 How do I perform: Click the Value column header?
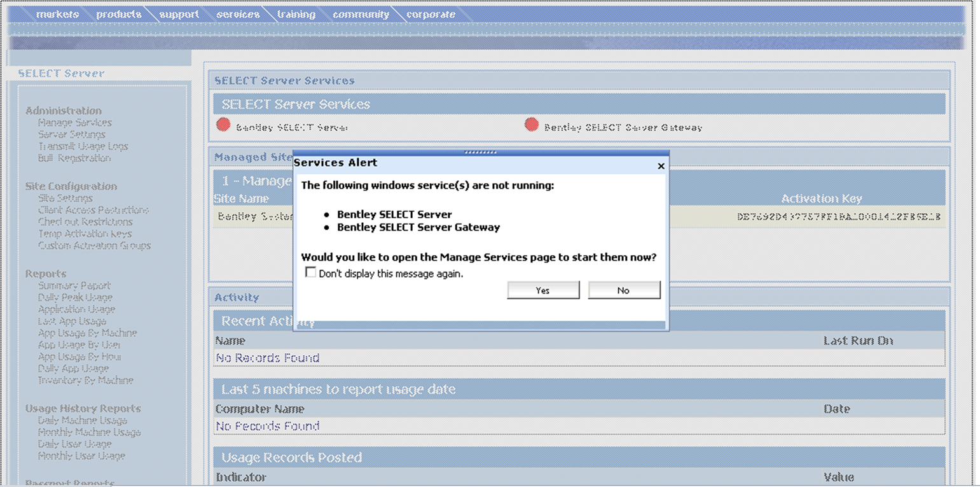pyautogui.click(x=839, y=477)
